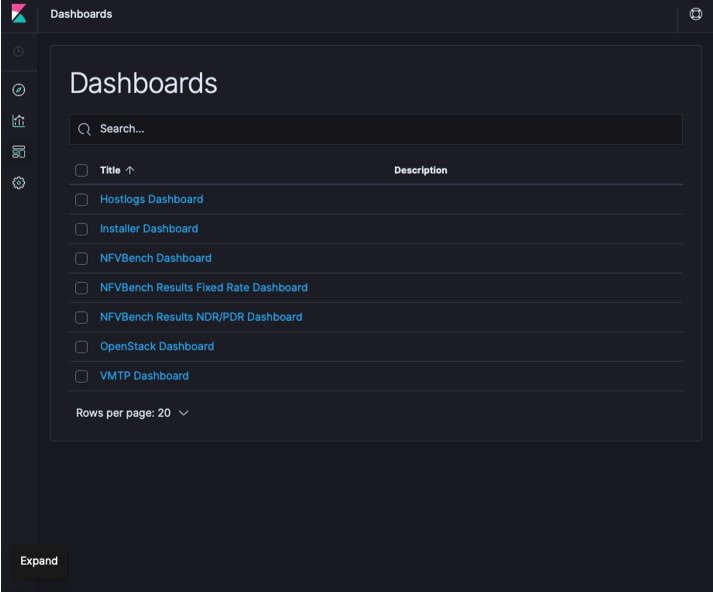Click the Kibana logo icon

tap(19, 14)
